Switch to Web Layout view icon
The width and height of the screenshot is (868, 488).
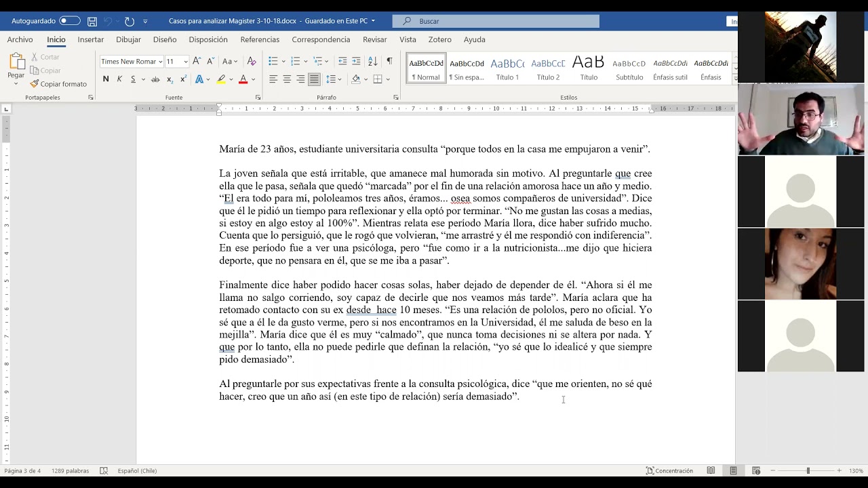coord(756,470)
